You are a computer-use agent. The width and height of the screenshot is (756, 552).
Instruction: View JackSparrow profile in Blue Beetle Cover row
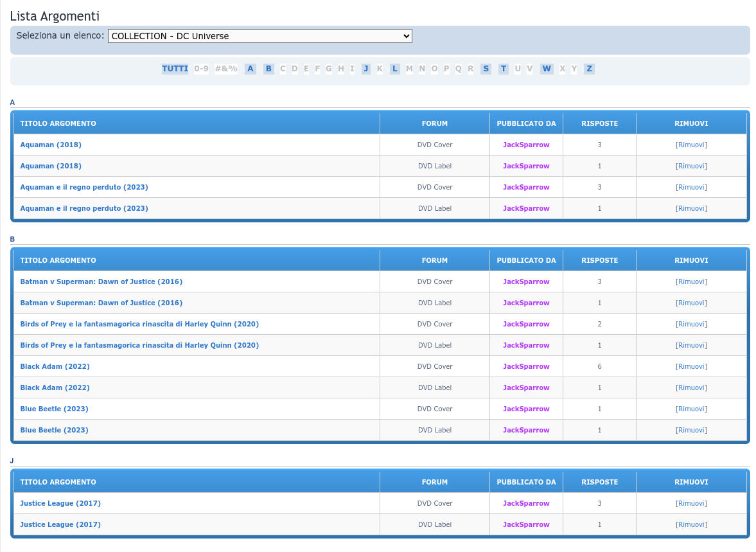[526, 409]
